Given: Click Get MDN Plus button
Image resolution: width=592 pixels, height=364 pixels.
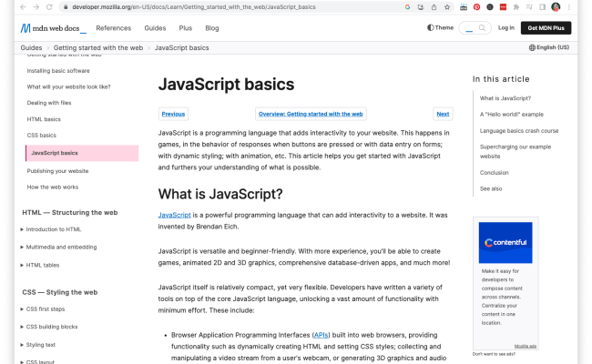Looking at the screenshot, I should [546, 28].
